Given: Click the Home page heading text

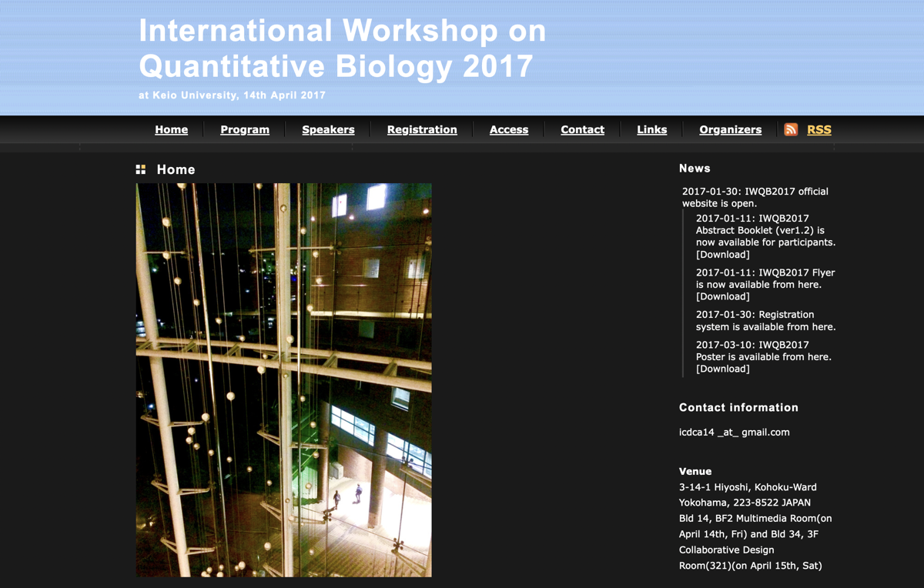Looking at the screenshot, I should coord(176,169).
